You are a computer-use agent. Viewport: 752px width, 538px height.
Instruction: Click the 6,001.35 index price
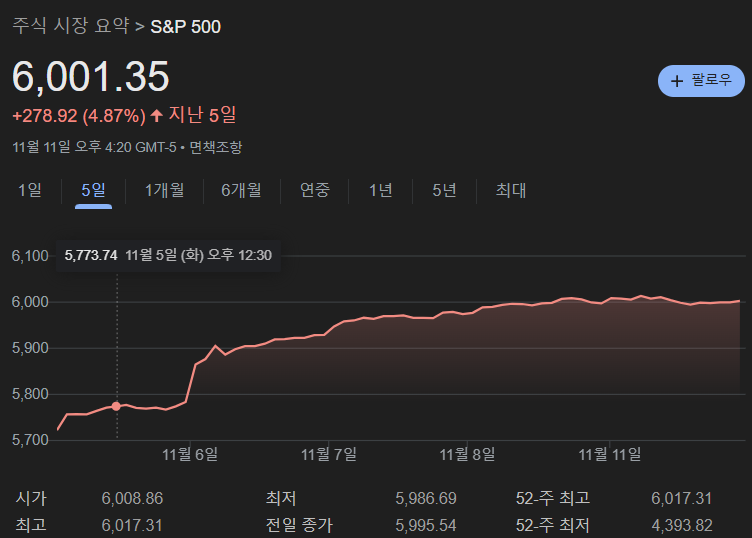91,77
